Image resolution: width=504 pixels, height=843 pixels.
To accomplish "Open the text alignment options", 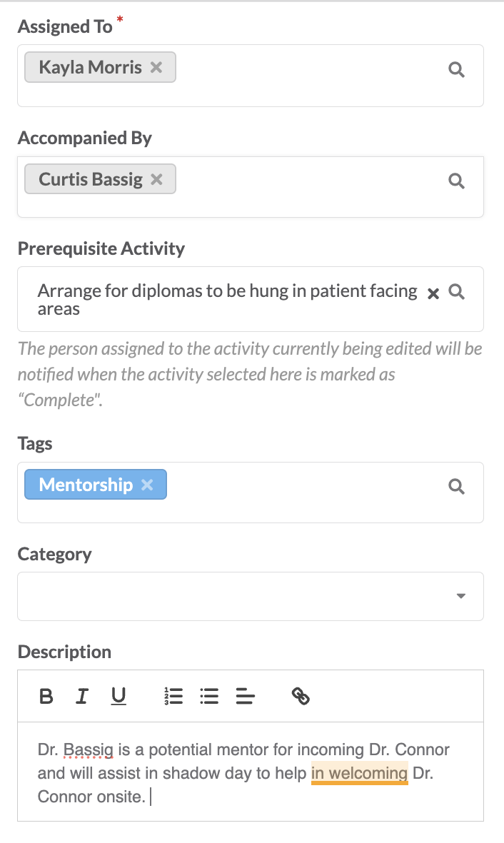I will [246, 696].
